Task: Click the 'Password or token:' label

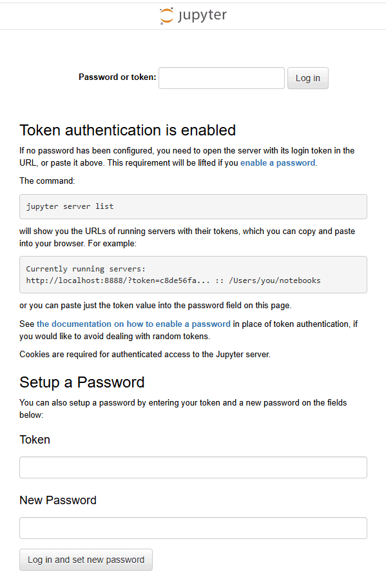Action: pos(117,77)
